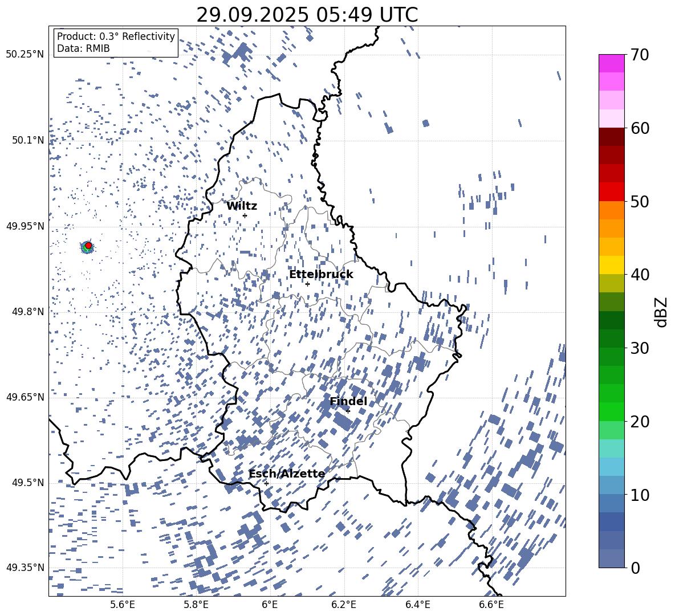
Task: Click the 0 tick on colorbar
Action: pyautogui.click(x=635, y=568)
